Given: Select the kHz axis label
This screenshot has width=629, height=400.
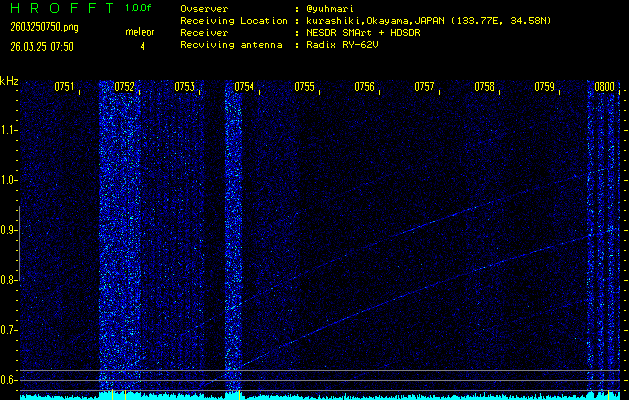Looking at the screenshot, I should pos(9,81).
